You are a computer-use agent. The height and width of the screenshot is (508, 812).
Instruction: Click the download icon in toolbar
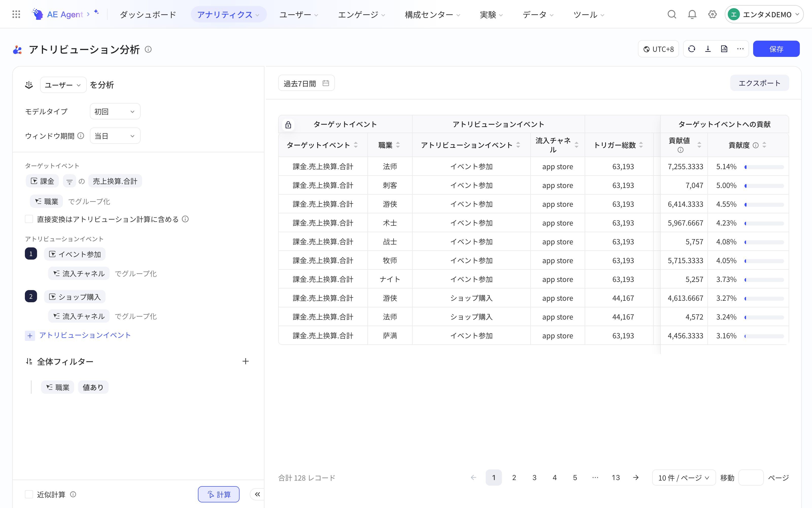708,49
